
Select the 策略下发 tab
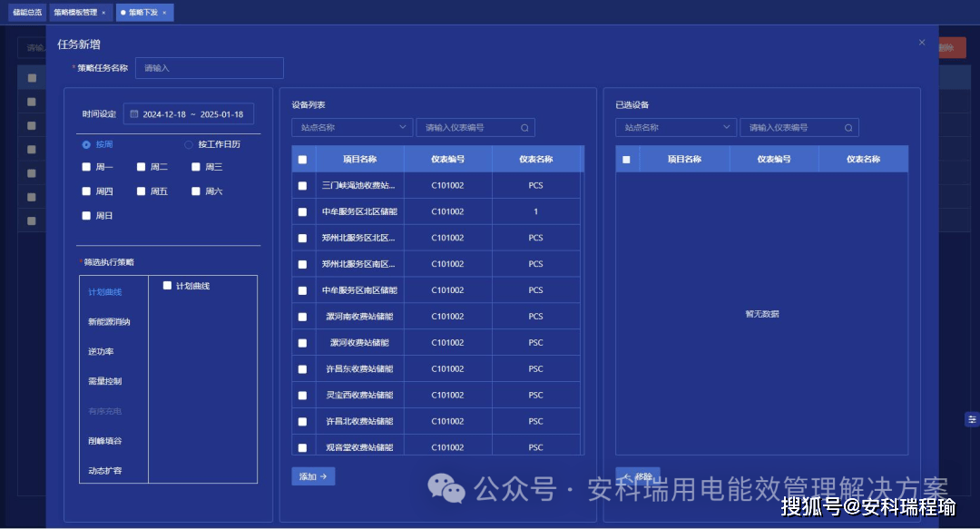pyautogui.click(x=143, y=13)
